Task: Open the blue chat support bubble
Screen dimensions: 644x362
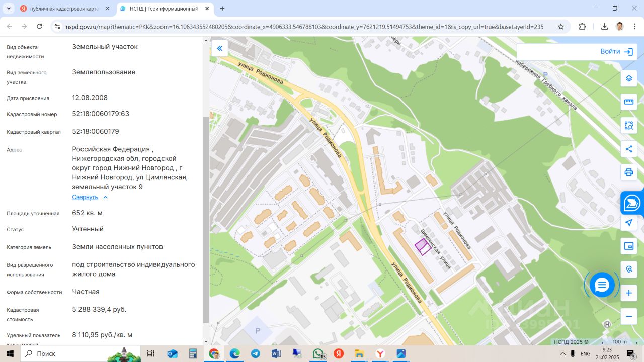Action: (x=602, y=285)
